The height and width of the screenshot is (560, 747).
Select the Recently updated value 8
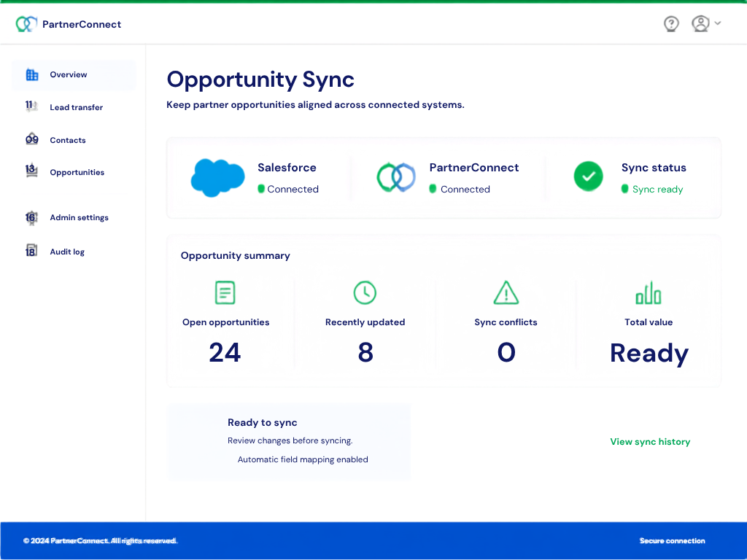pyautogui.click(x=365, y=352)
